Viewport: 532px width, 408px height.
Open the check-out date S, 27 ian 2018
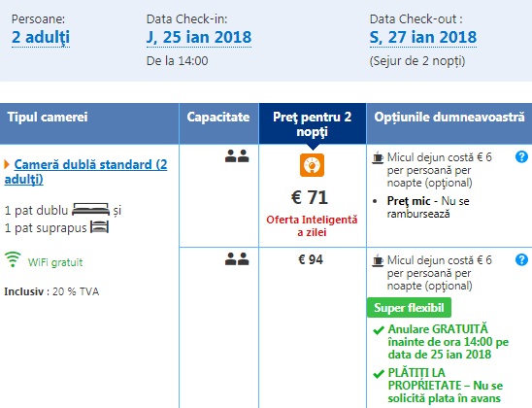click(x=423, y=37)
